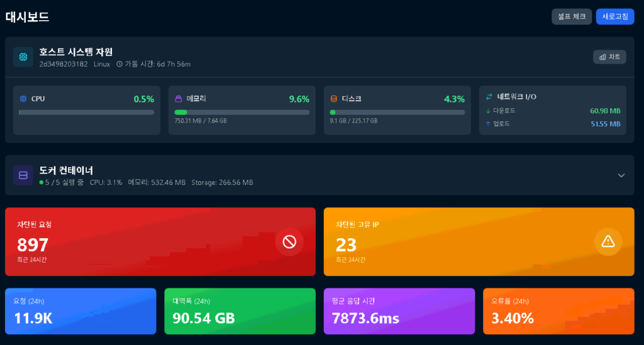Click the upload arrow icon by 업로드
The image size is (644, 345).
point(488,124)
